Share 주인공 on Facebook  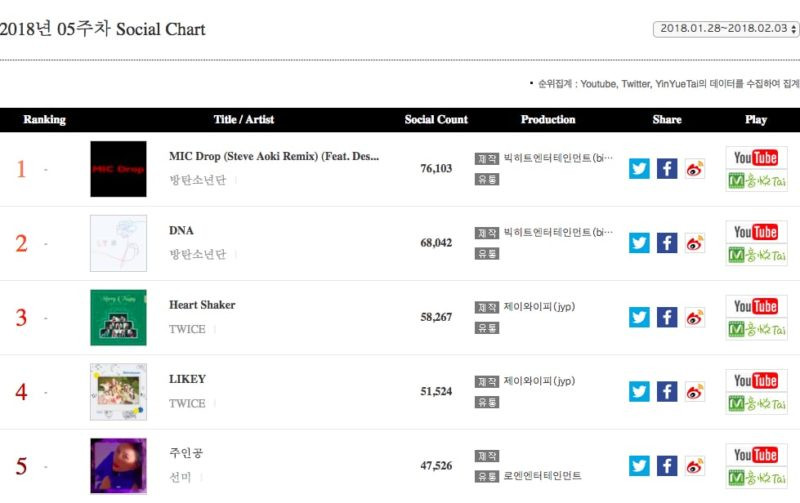tap(667, 466)
